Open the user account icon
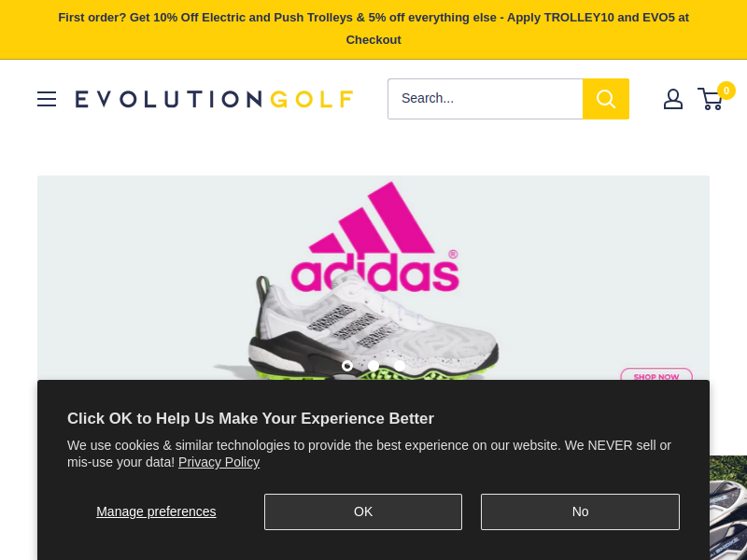747x560 pixels. pyautogui.click(x=672, y=99)
